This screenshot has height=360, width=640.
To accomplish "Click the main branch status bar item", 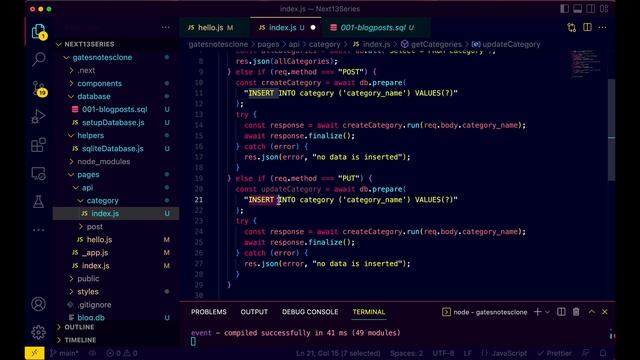I will point(64,353).
